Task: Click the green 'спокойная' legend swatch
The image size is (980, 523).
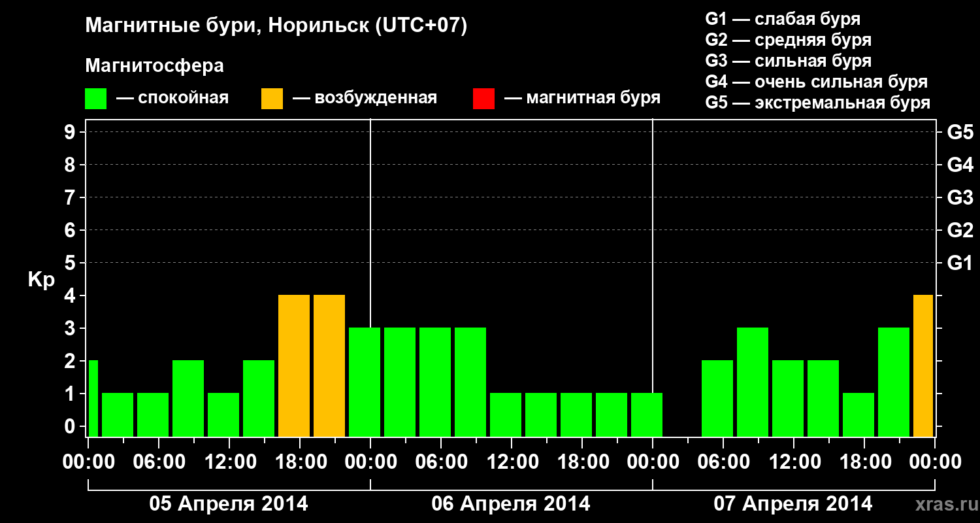Action: (x=95, y=99)
